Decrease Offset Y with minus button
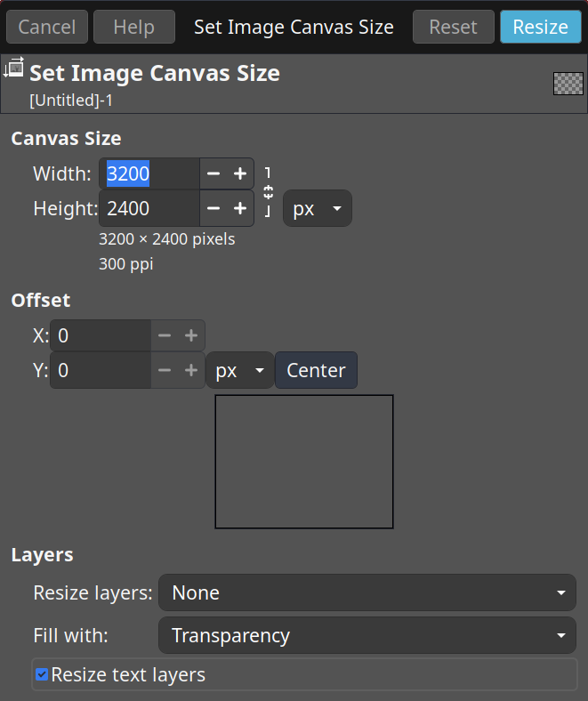The height and width of the screenshot is (701, 588). pos(165,370)
